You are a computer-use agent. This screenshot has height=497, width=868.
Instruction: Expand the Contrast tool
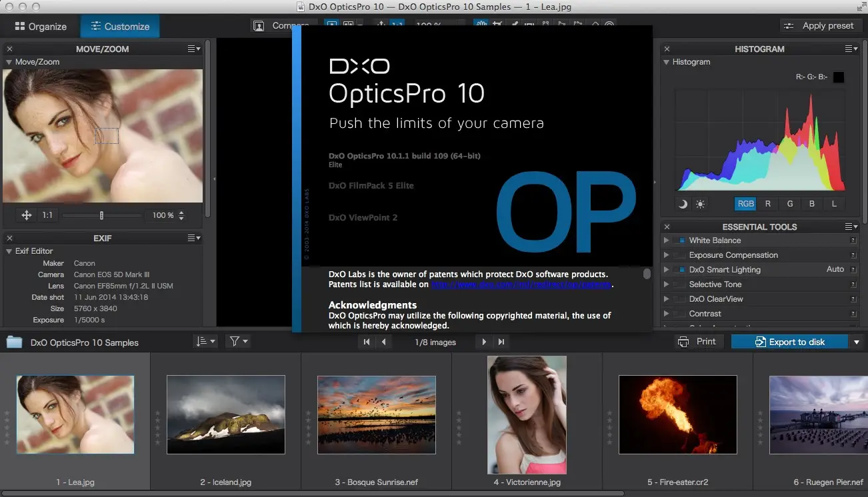point(666,313)
